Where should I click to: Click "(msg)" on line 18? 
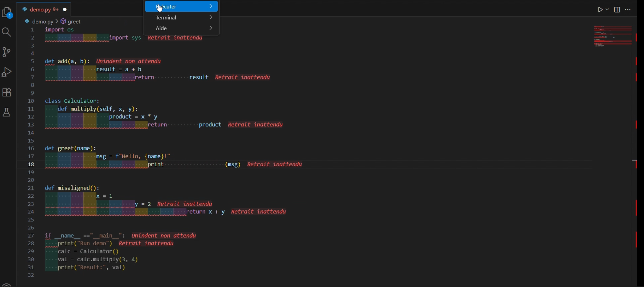pyautogui.click(x=233, y=165)
